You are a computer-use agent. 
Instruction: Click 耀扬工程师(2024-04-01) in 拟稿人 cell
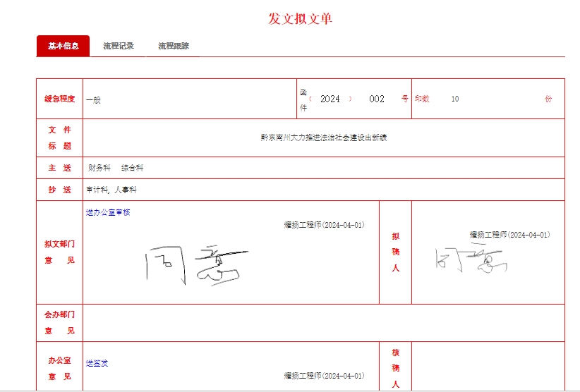pyautogui.click(x=509, y=235)
